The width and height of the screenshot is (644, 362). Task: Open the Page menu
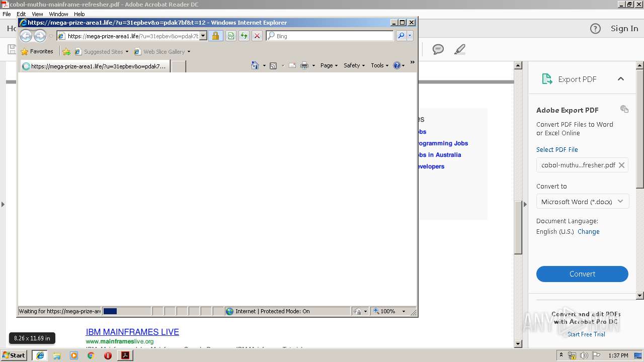[x=329, y=65]
